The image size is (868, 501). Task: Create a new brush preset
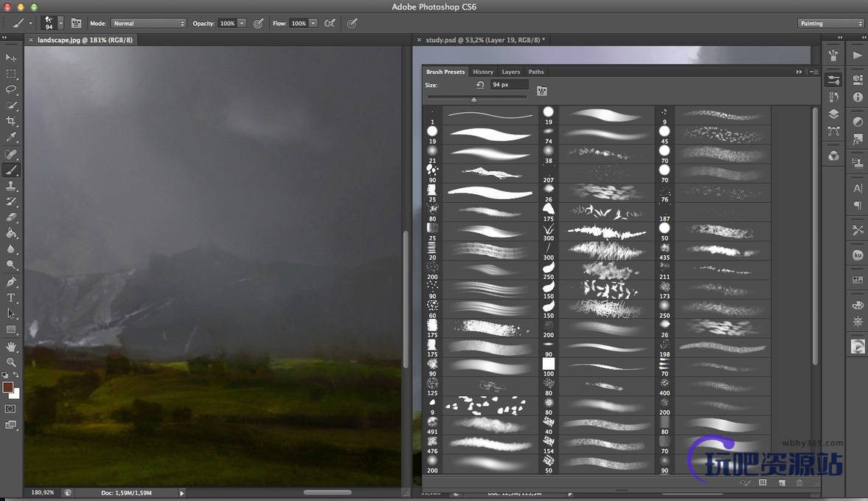tap(782, 483)
